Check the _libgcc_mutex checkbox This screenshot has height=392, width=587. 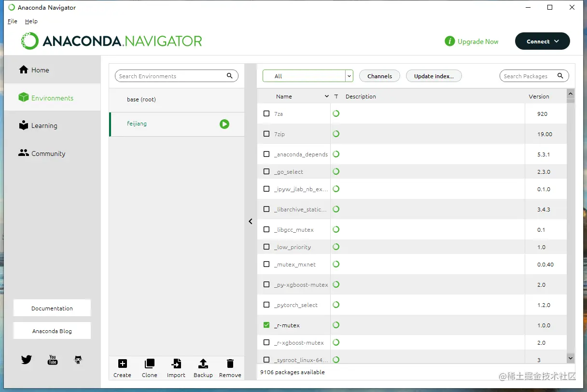(x=266, y=229)
